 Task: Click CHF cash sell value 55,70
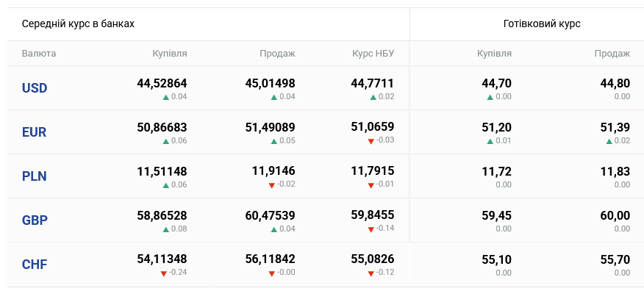tap(615, 259)
